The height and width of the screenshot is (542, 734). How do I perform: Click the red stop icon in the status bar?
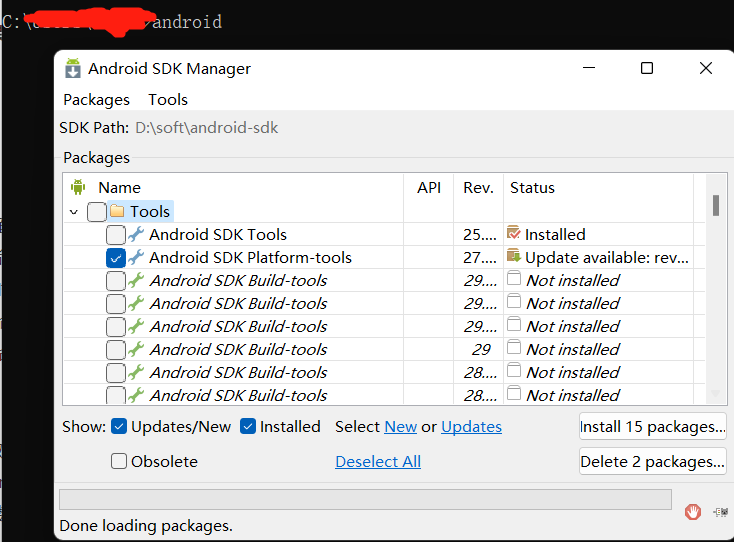(693, 512)
